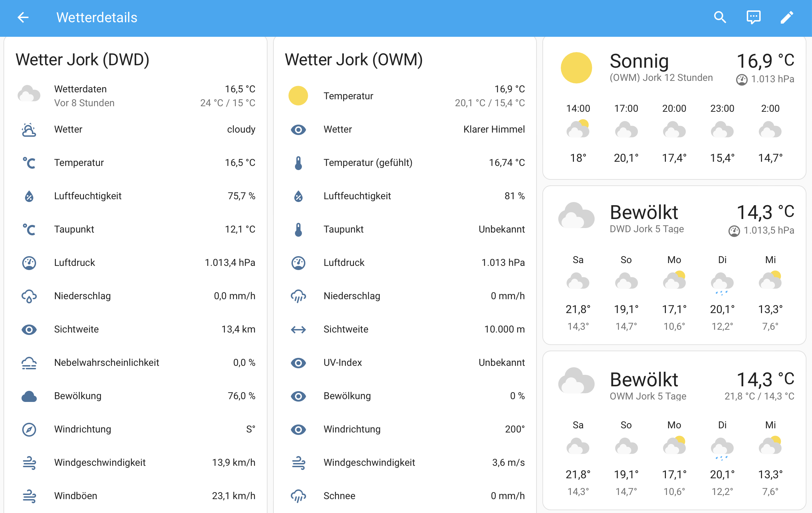Image resolution: width=812 pixels, height=513 pixels.
Task: Click the 17:00 hourly forecast cloud icon
Action: pyautogui.click(x=626, y=130)
